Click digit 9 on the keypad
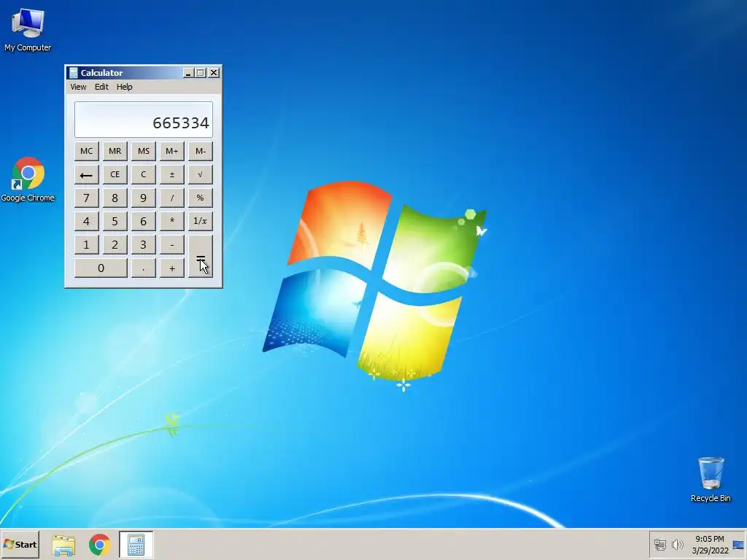 pos(144,198)
